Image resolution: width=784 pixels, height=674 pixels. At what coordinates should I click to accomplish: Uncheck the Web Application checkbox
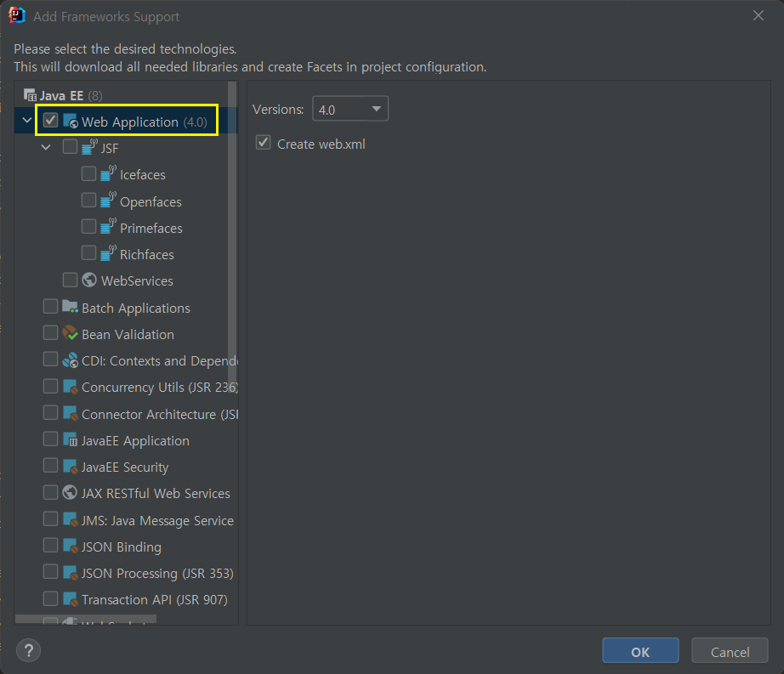[50, 121]
